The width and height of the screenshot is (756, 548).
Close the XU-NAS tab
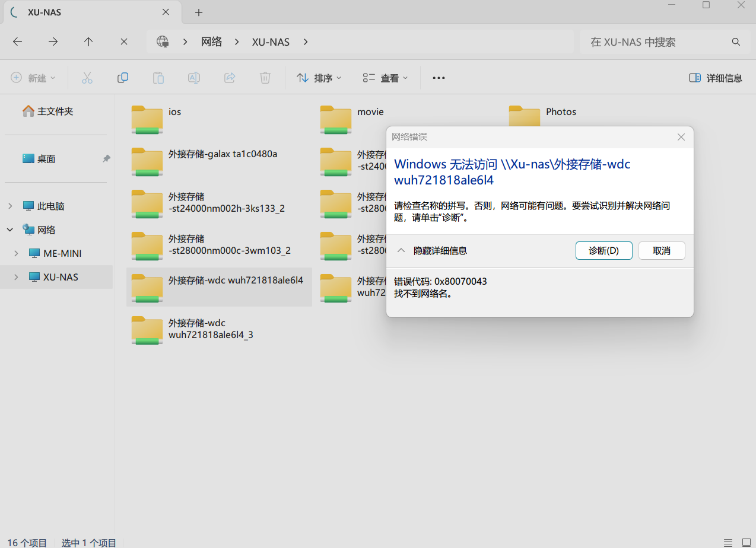click(x=166, y=12)
